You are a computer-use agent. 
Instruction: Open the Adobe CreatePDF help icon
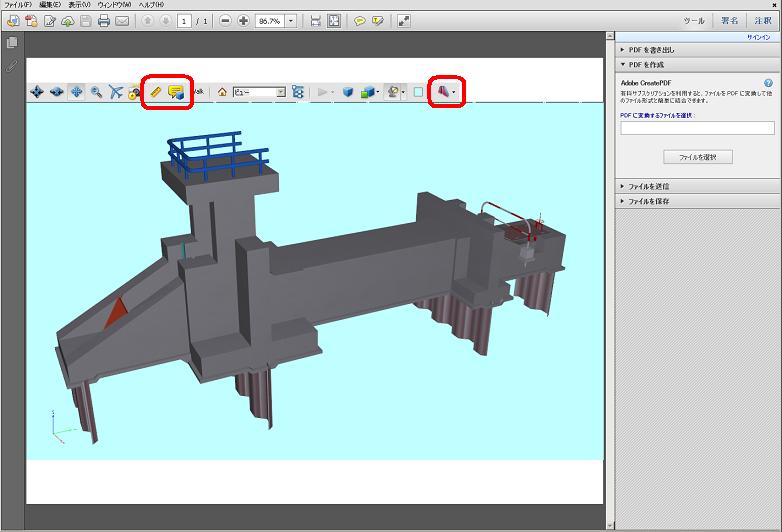pos(769,83)
